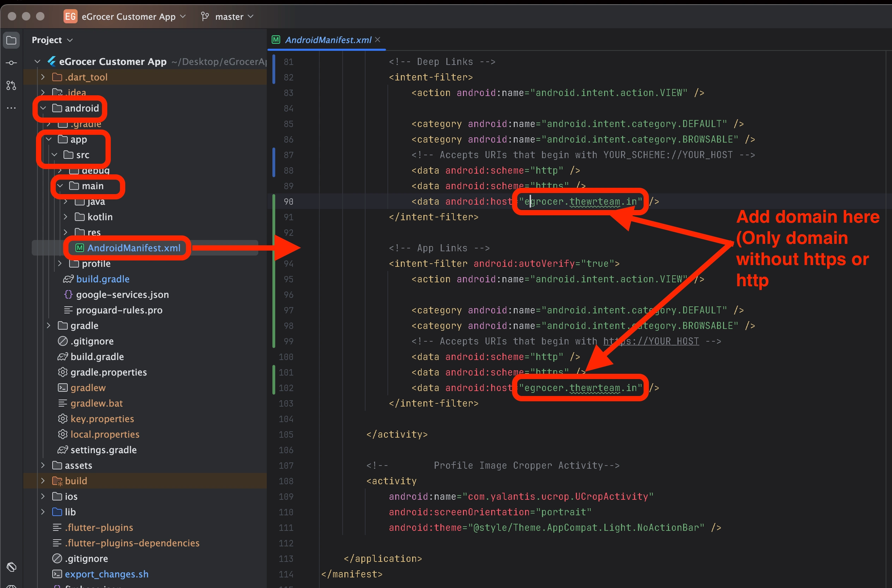Select .flutter-plugins file
The height and width of the screenshot is (588, 892).
98,528
